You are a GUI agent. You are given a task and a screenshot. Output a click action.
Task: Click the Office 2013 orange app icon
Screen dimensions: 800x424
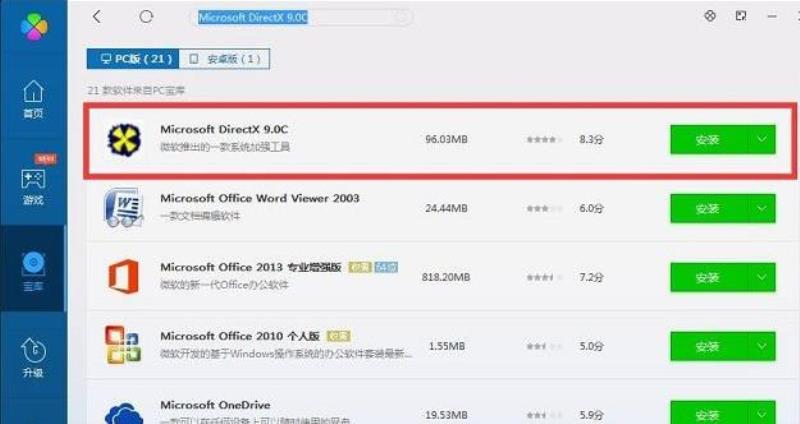[x=123, y=277]
